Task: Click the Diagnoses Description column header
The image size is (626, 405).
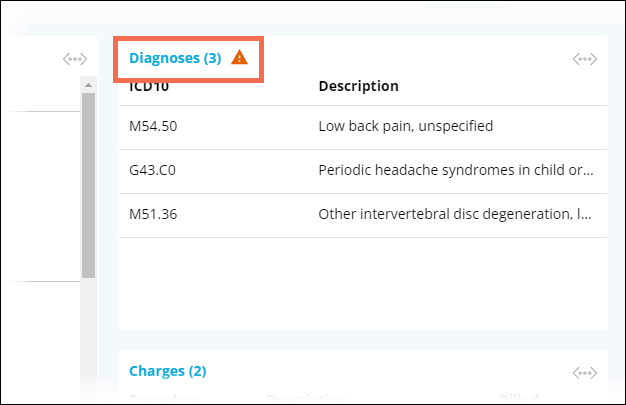Action: pyautogui.click(x=358, y=86)
